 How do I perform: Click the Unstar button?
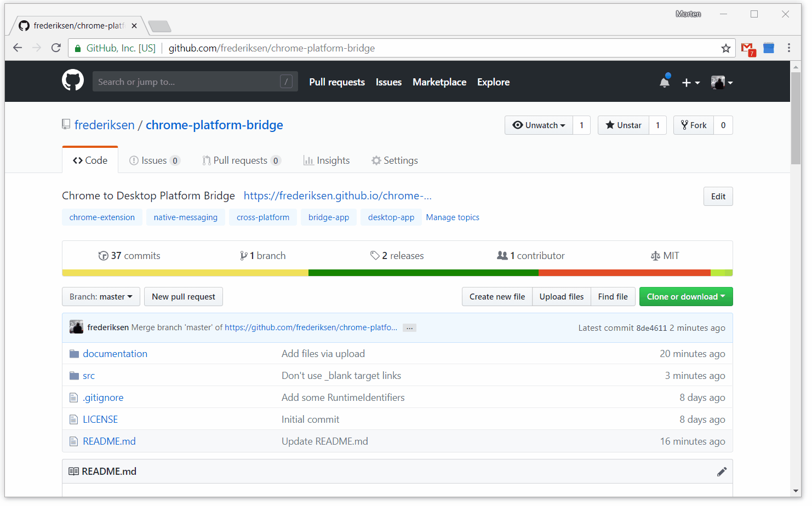624,125
